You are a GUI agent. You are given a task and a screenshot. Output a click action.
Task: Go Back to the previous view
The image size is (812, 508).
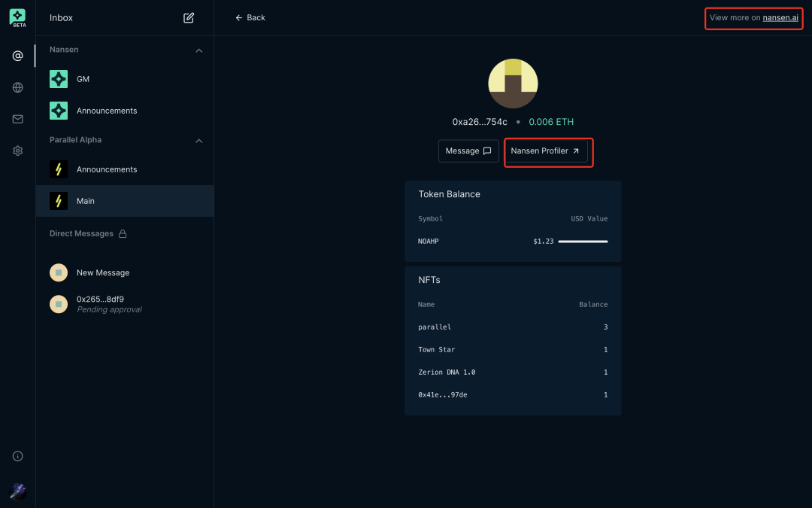pos(250,17)
